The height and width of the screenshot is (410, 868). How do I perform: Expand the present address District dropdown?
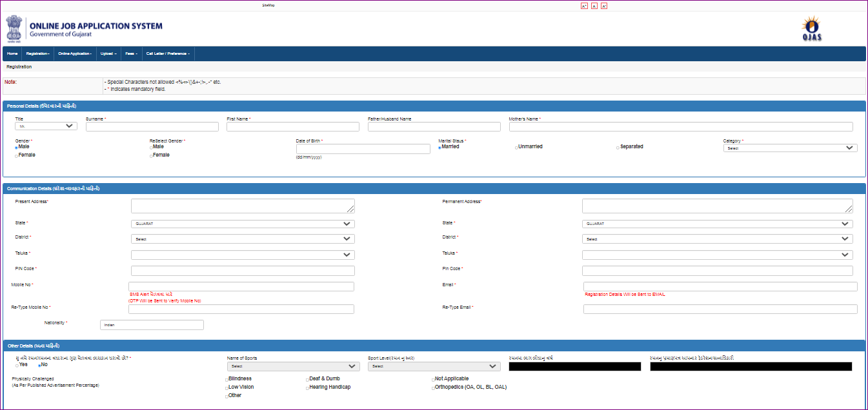pos(242,239)
